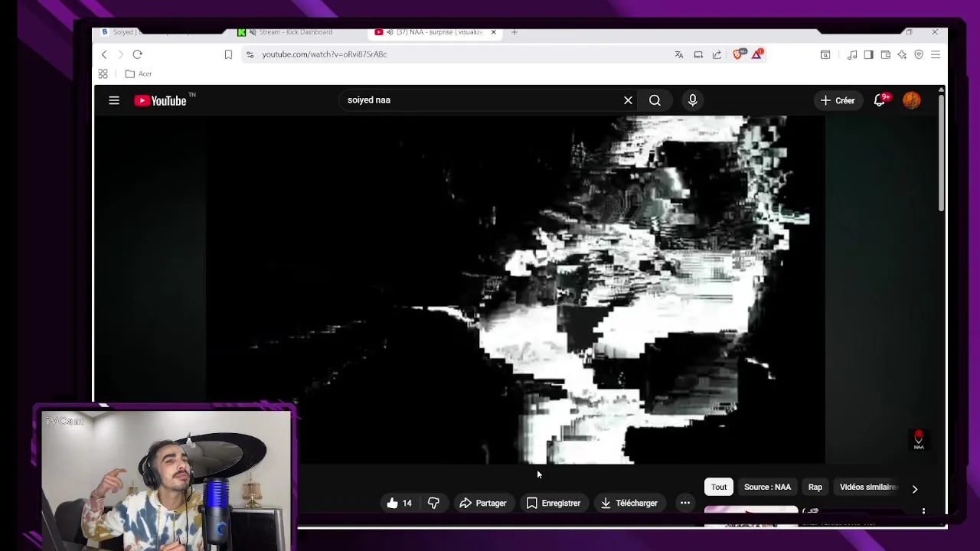Open site settings icon in address bar

coord(250,54)
